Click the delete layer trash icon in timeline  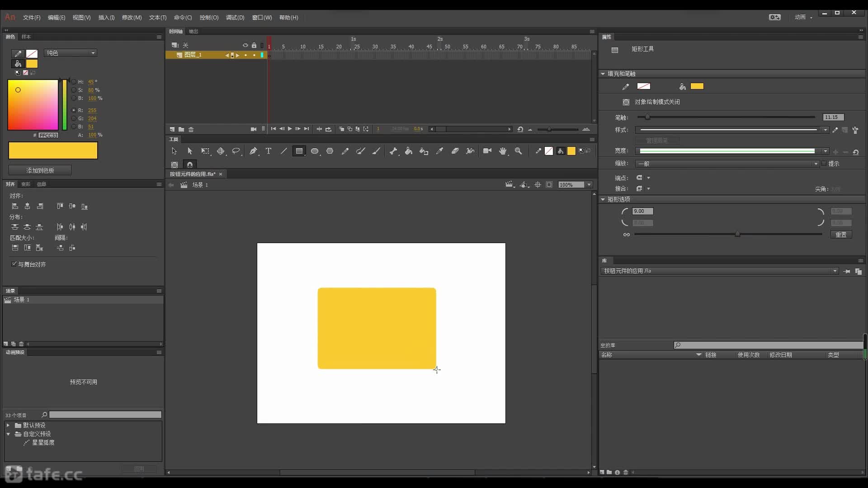[x=191, y=129]
